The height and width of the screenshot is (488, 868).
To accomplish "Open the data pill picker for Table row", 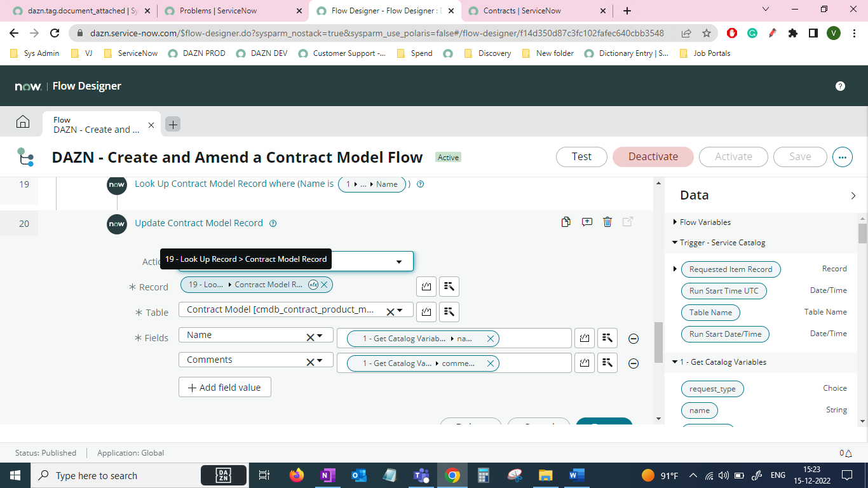I will [449, 312].
